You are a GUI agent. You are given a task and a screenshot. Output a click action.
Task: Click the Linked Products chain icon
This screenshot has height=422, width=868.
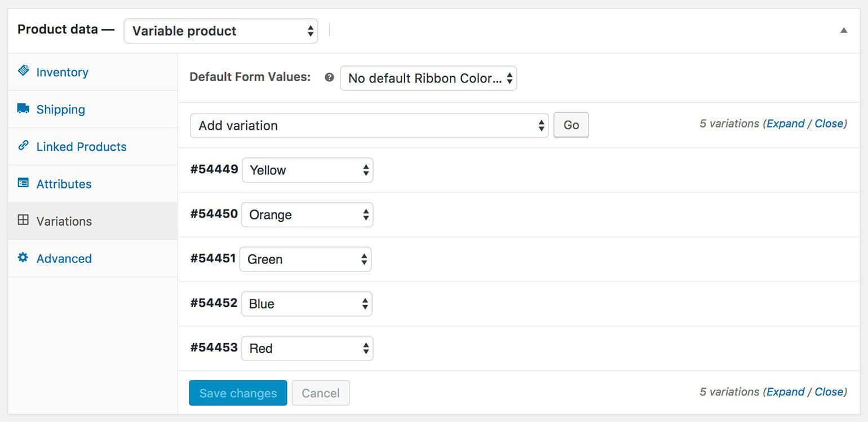point(23,146)
